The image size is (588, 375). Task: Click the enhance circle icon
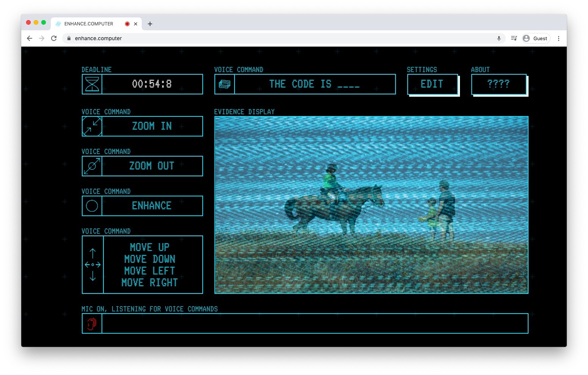[92, 206]
